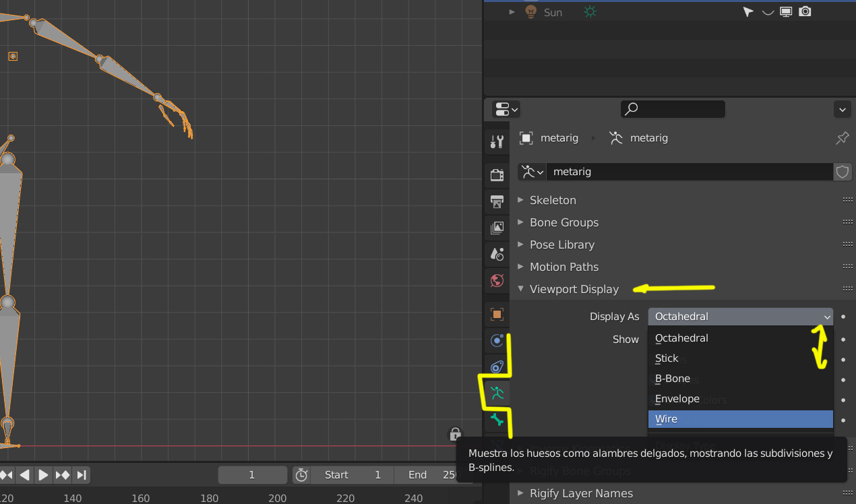Click the Start frame field
Viewport: 856px width, 504px height.
click(x=352, y=475)
